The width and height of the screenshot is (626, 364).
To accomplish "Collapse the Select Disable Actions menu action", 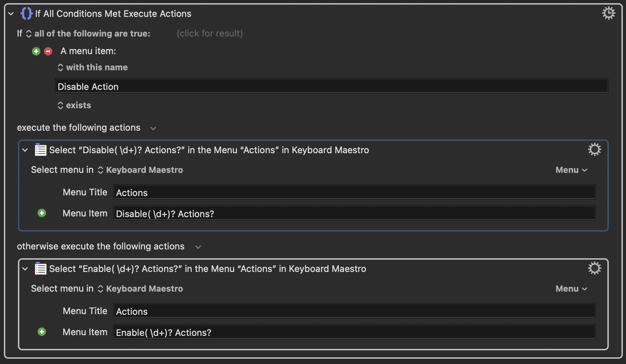I will tap(25, 150).
